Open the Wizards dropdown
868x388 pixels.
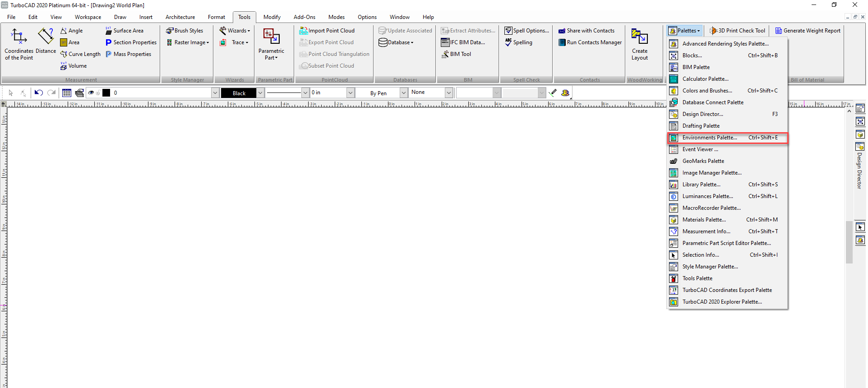[235, 31]
